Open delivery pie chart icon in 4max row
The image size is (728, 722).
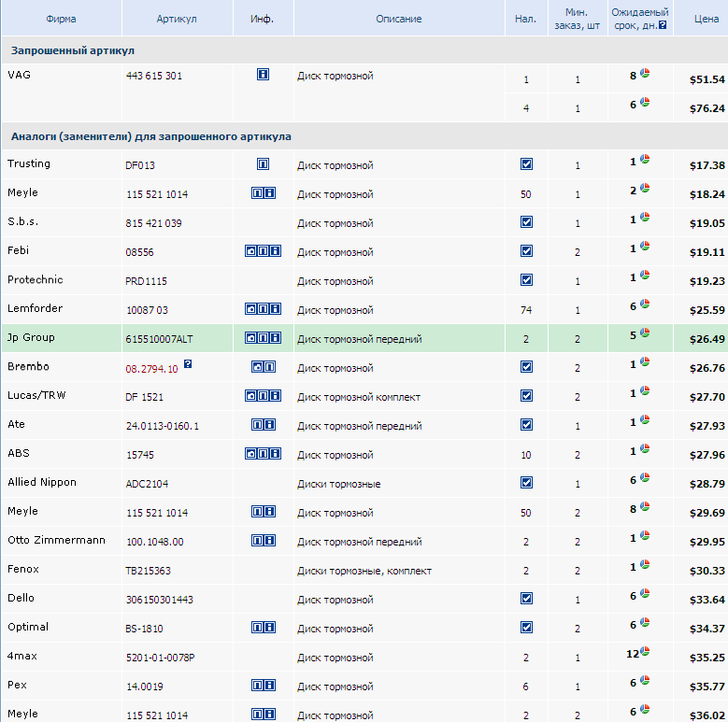(x=645, y=651)
